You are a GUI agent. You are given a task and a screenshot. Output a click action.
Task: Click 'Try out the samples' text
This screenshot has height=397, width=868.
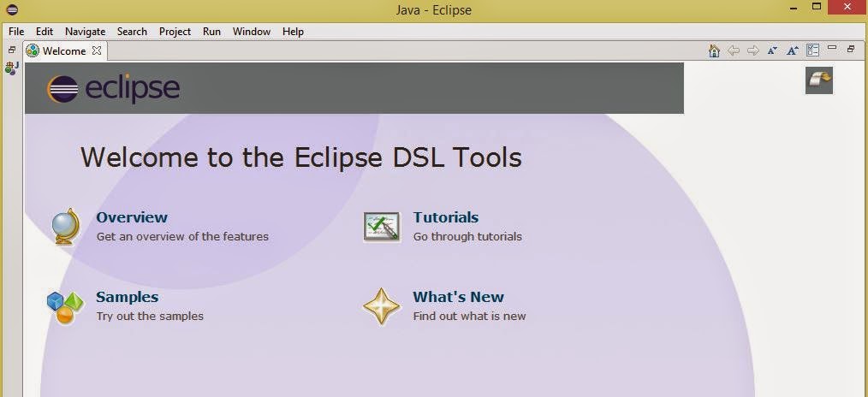click(150, 317)
